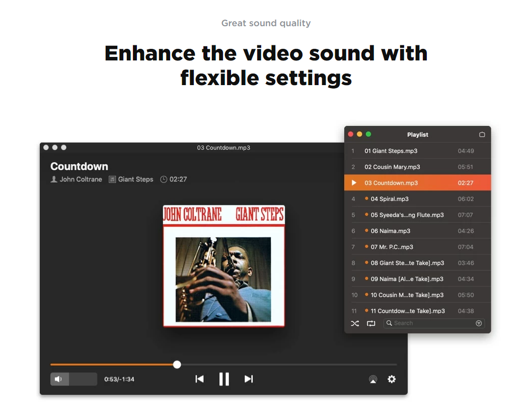Viewport: 532px width, 414px height.
Task: Skip to the next track
Action: [249, 379]
